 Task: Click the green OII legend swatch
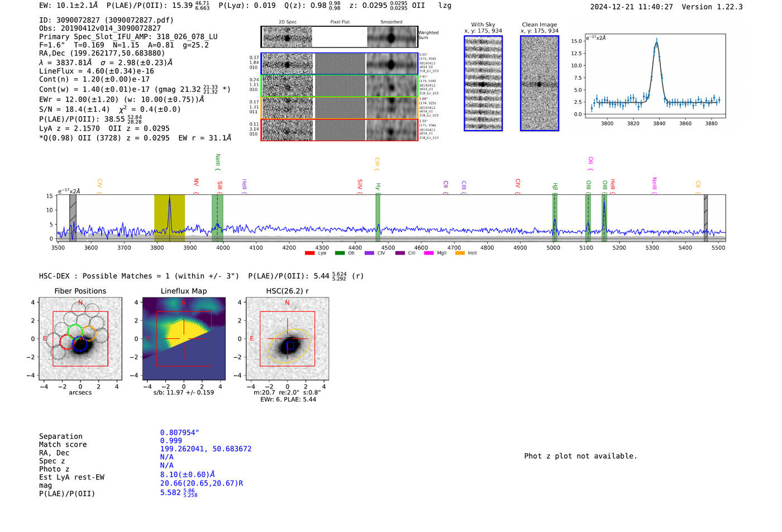pyautogui.click(x=340, y=253)
